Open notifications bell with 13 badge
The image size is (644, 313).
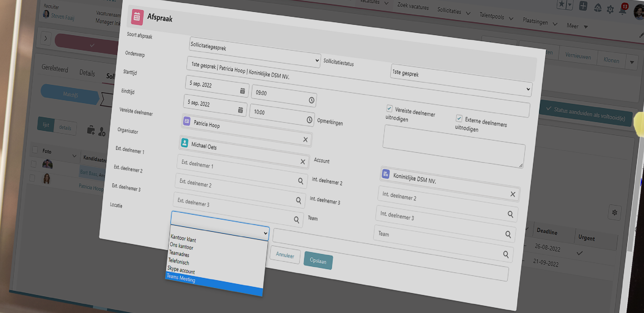click(623, 10)
